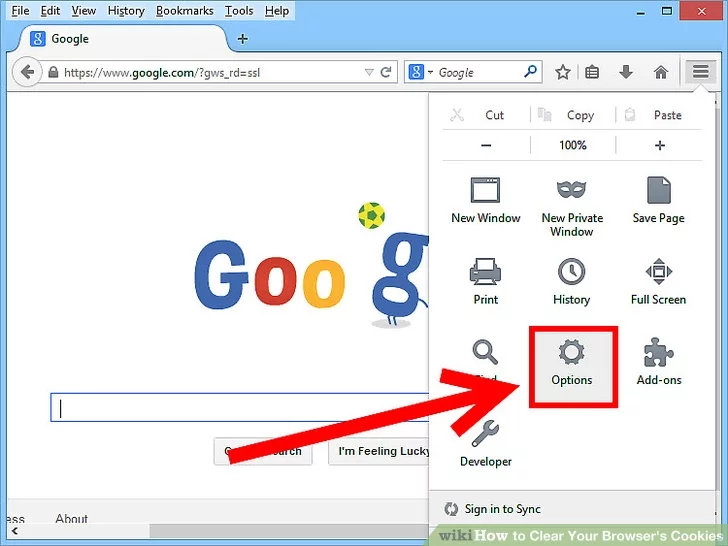
Task: Click the padlock site identity icon
Action: click(53, 72)
